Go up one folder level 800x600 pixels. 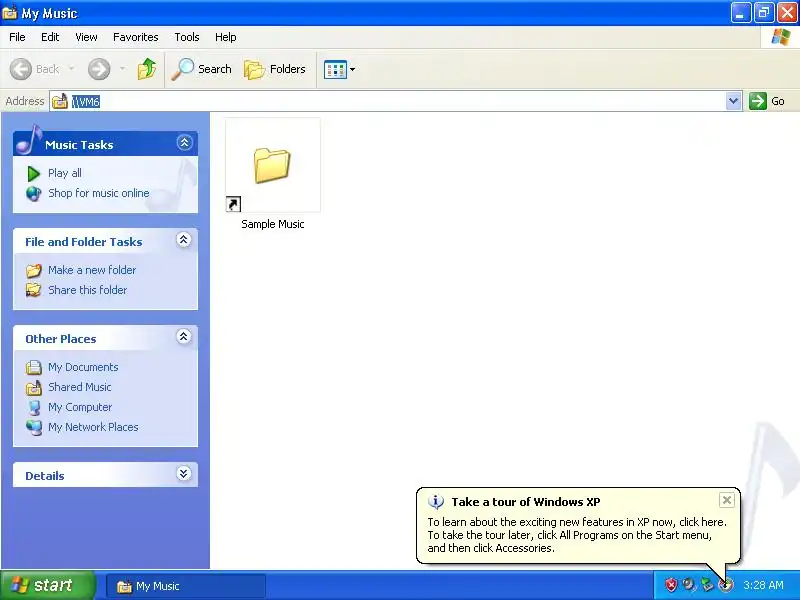[x=147, y=69]
